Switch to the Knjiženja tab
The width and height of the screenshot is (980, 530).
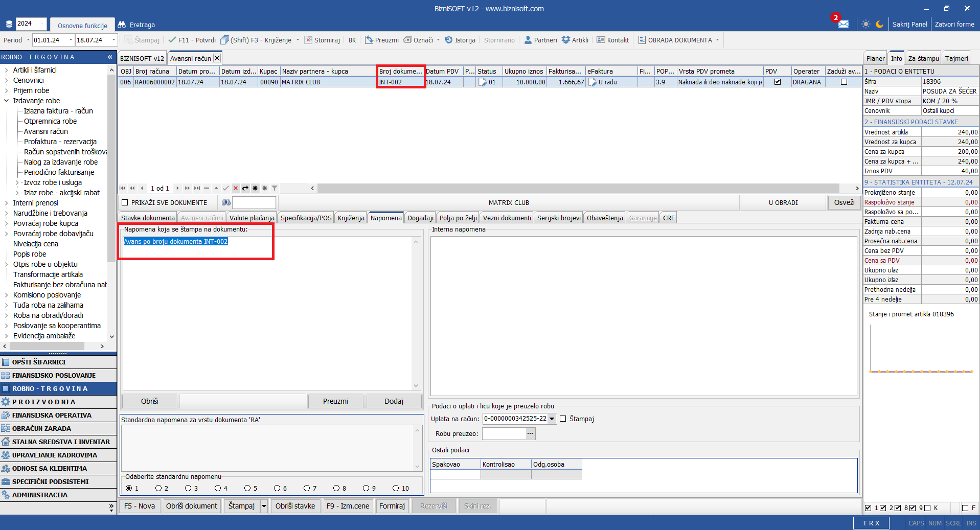click(x=351, y=218)
